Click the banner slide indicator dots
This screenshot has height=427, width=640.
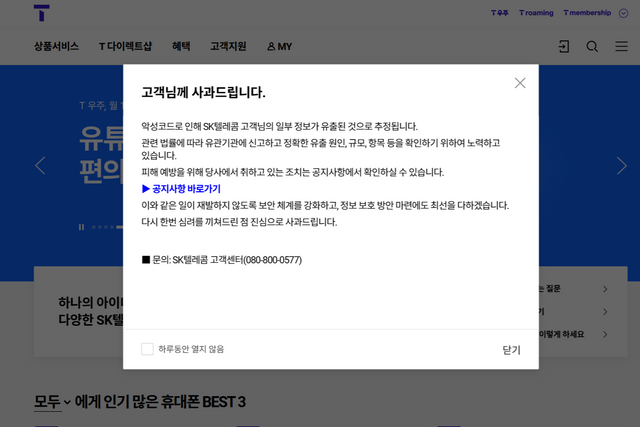[107, 227]
